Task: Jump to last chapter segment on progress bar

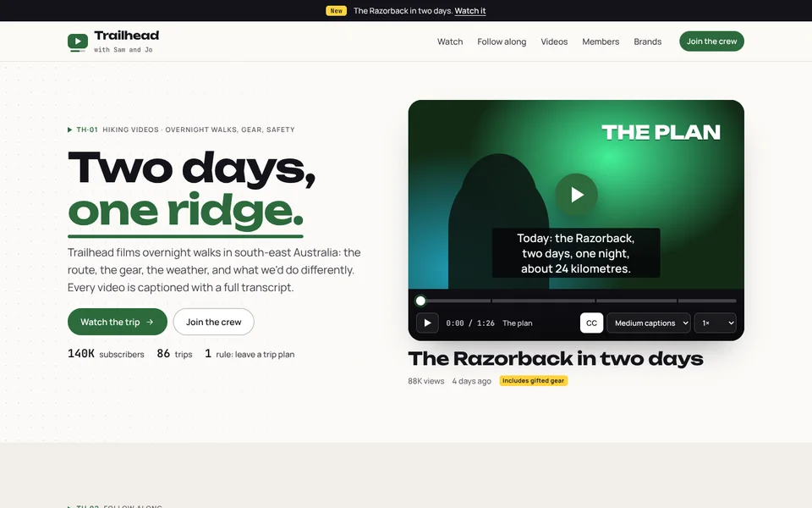Action: pyautogui.click(x=707, y=301)
